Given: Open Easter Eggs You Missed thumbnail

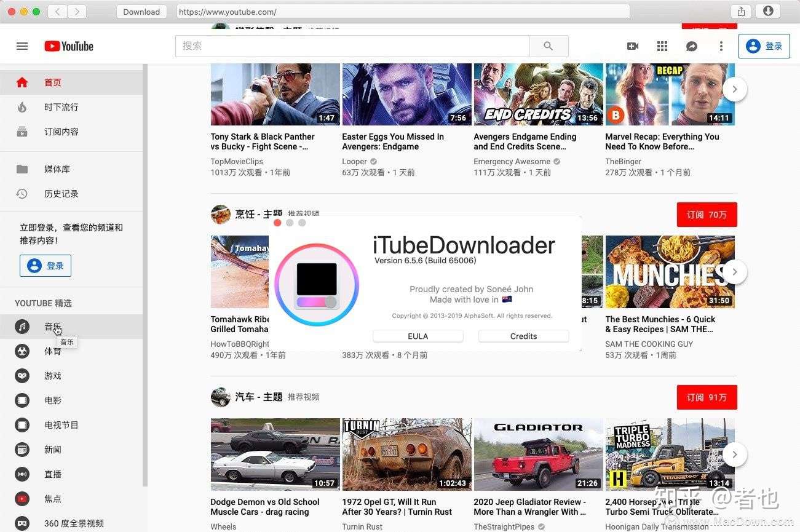Looking at the screenshot, I should point(407,94).
